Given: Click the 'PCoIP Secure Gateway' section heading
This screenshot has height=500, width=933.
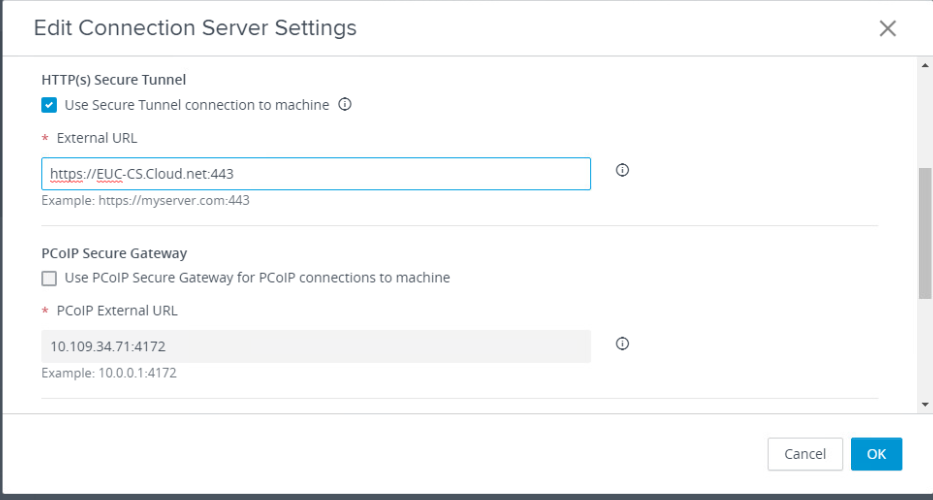Looking at the screenshot, I should (x=114, y=253).
